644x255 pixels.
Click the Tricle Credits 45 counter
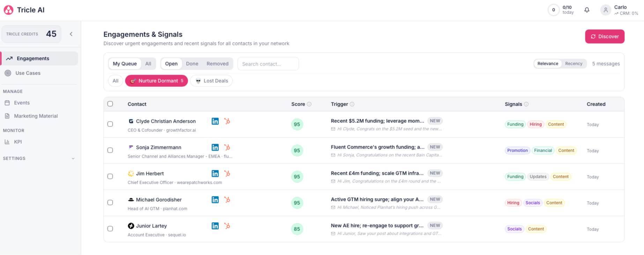[31, 34]
